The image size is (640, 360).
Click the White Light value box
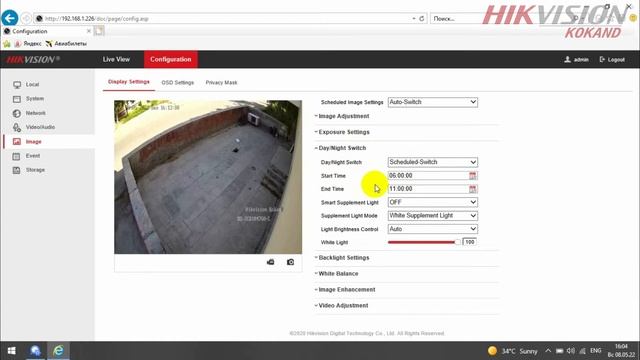(x=470, y=242)
